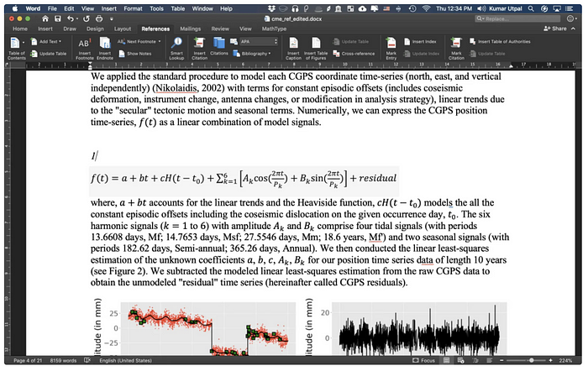Click the zoom out minus button
Screen dimensions: 588x371
(x=501, y=360)
